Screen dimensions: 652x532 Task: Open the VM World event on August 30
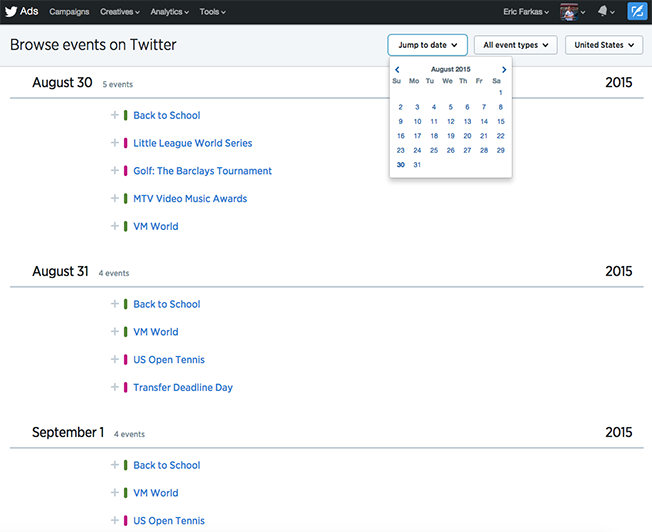(x=156, y=226)
